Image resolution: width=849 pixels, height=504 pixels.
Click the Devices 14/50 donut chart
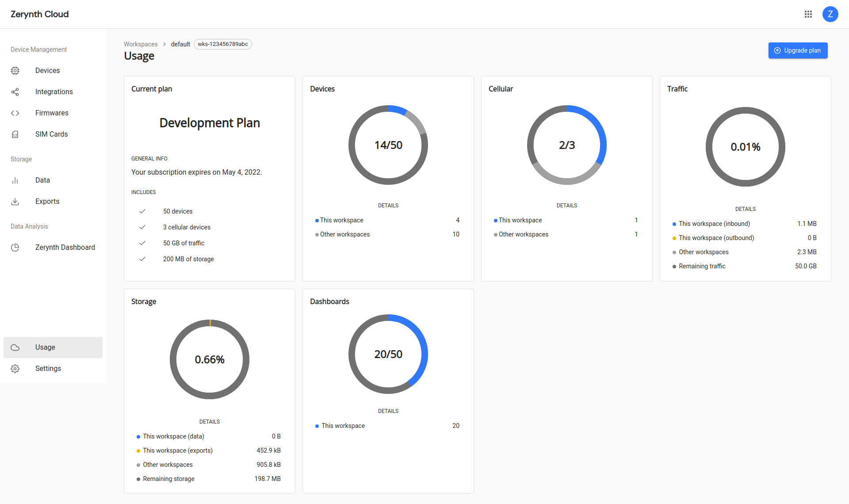pyautogui.click(x=388, y=145)
